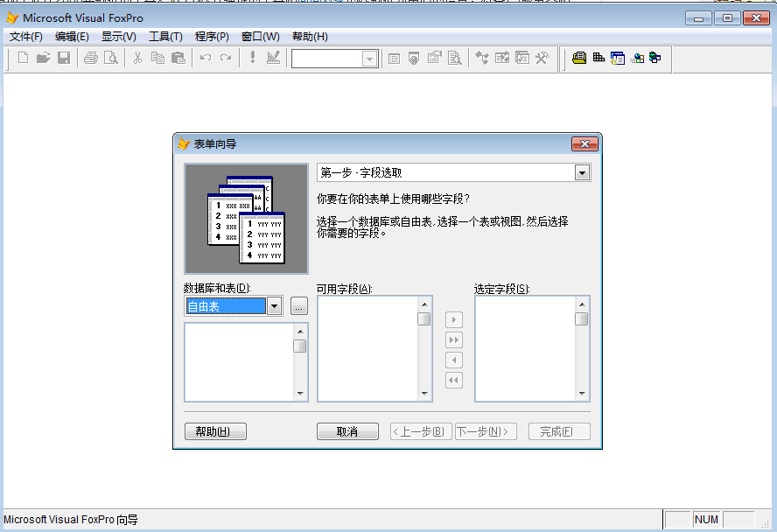Click the Class Browser toolbar icon
This screenshot has height=532, width=777.
pyautogui.click(x=481, y=59)
